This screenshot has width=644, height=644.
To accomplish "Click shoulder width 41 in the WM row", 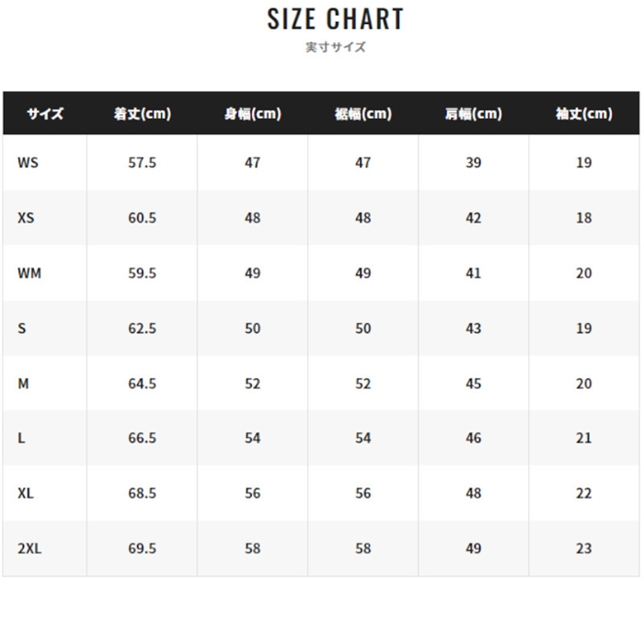I will click(x=474, y=273).
